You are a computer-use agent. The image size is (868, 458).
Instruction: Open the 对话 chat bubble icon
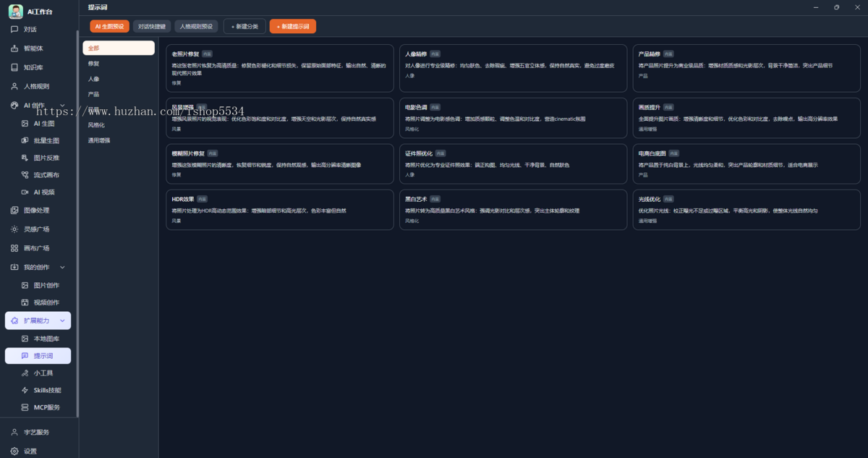point(14,30)
